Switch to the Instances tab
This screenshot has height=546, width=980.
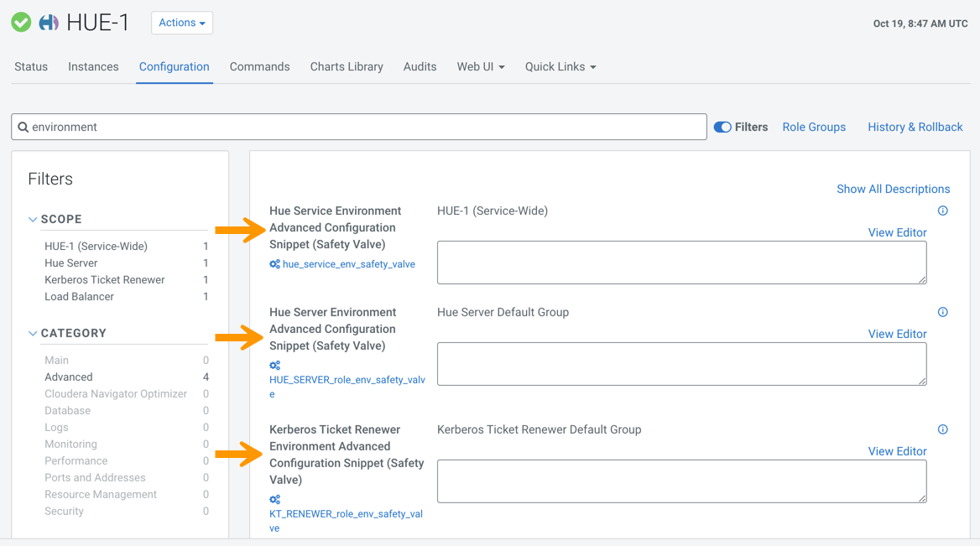[x=93, y=67]
